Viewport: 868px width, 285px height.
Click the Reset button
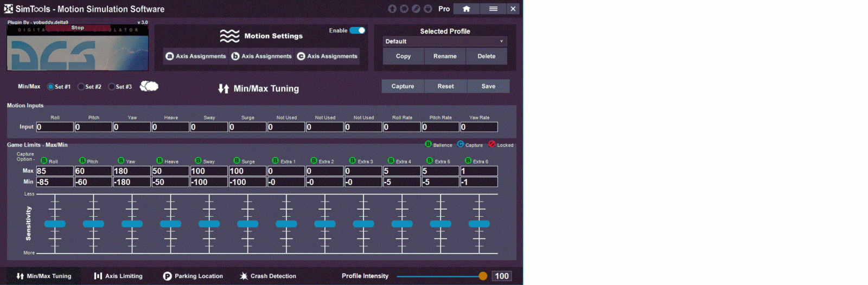tap(446, 86)
